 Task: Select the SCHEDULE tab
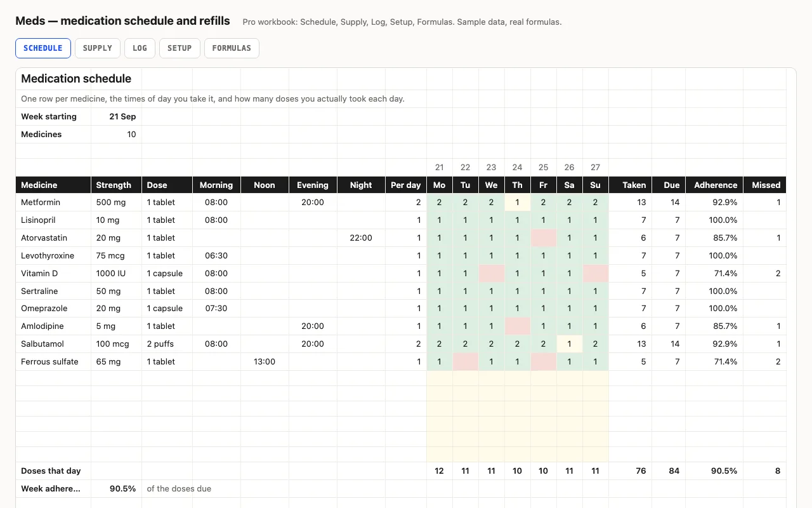(43, 48)
